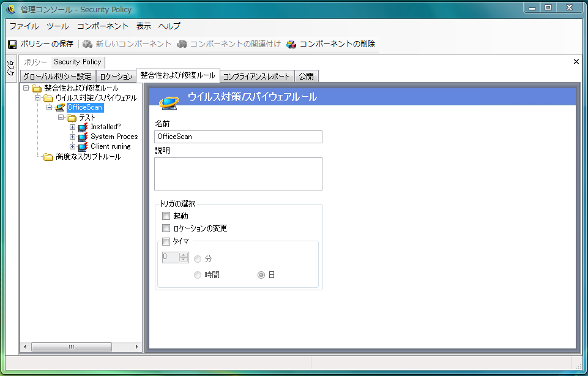Image resolution: width=588 pixels, height=376 pixels.
Task: Switch to コンプライアンスレポート tab
Action: [x=256, y=76]
